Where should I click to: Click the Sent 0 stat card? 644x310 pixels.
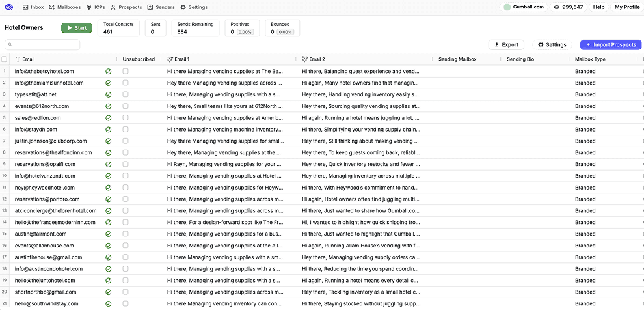coord(155,28)
